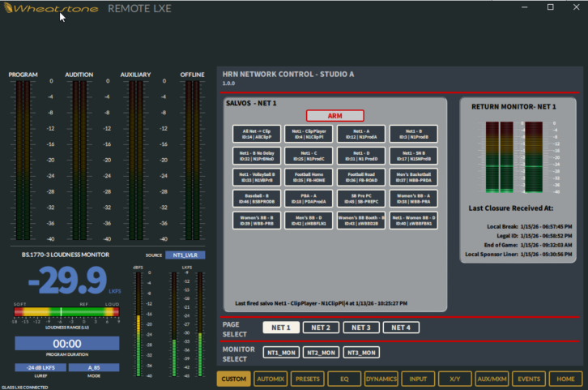Open the PRESETS tab
588x390 pixels.
(x=308, y=379)
